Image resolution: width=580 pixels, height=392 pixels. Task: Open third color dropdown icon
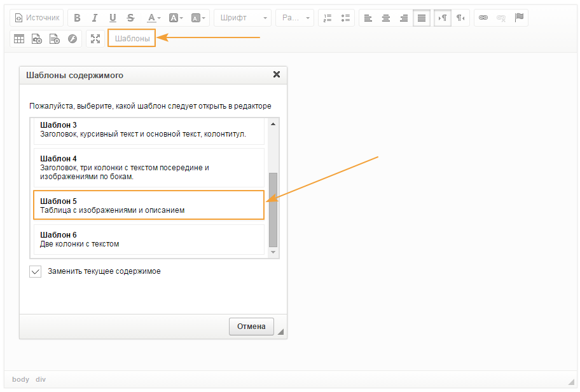(x=198, y=18)
